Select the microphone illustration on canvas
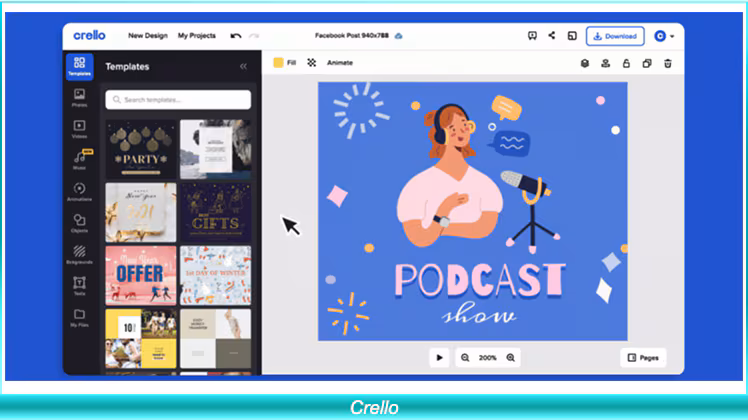The width and height of the screenshot is (748, 420). [530, 210]
